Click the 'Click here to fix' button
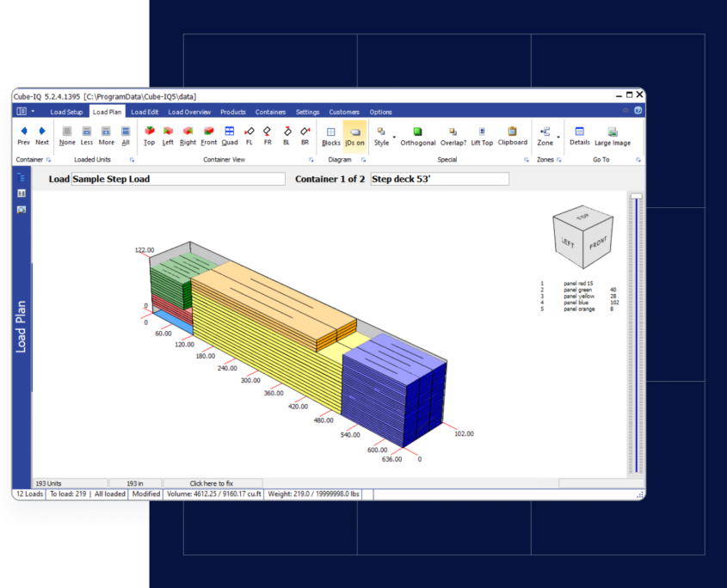This screenshot has width=727, height=588. tap(213, 483)
